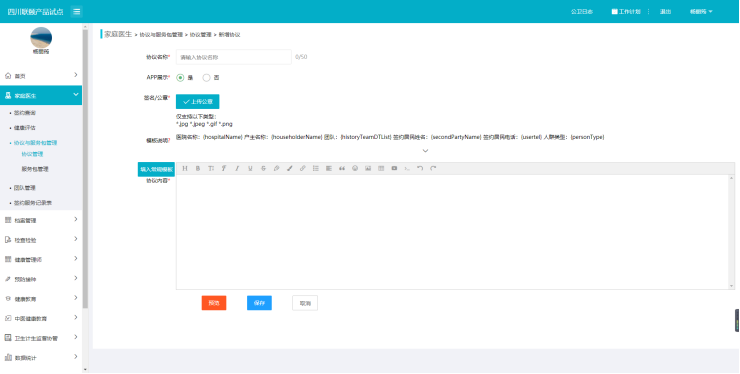The image size is (740, 374).
Task: Toggle strikethrough formatting in the editor
Action: coord(263,169)
